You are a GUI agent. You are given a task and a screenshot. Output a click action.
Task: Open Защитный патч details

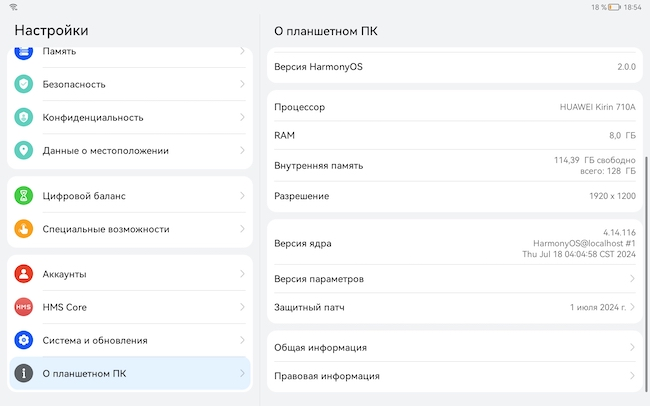coord(455,307)
